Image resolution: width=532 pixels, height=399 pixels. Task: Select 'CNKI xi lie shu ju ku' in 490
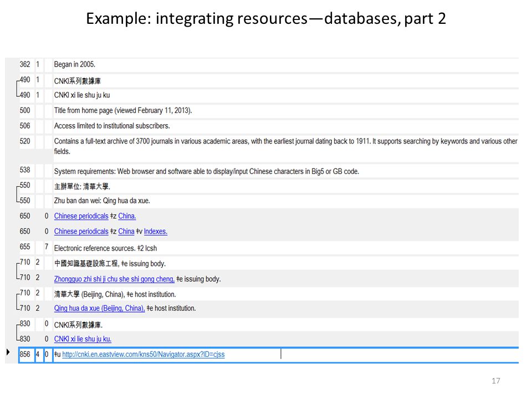[x=82, y=95]
